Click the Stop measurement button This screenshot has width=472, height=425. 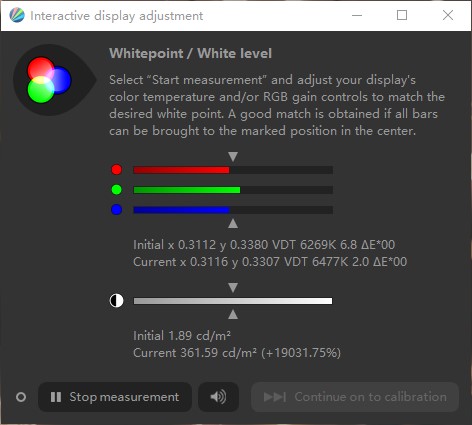[x=115, y=397]
